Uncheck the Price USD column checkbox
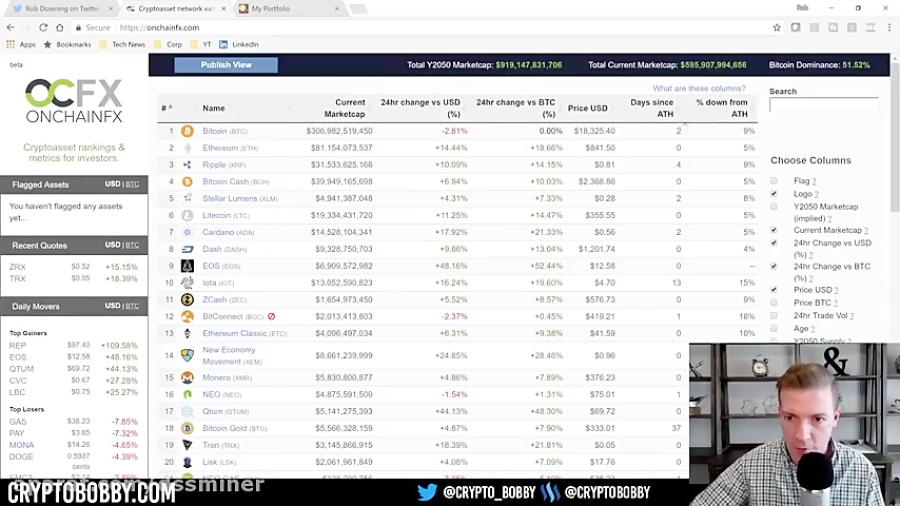 pos(774,290)
